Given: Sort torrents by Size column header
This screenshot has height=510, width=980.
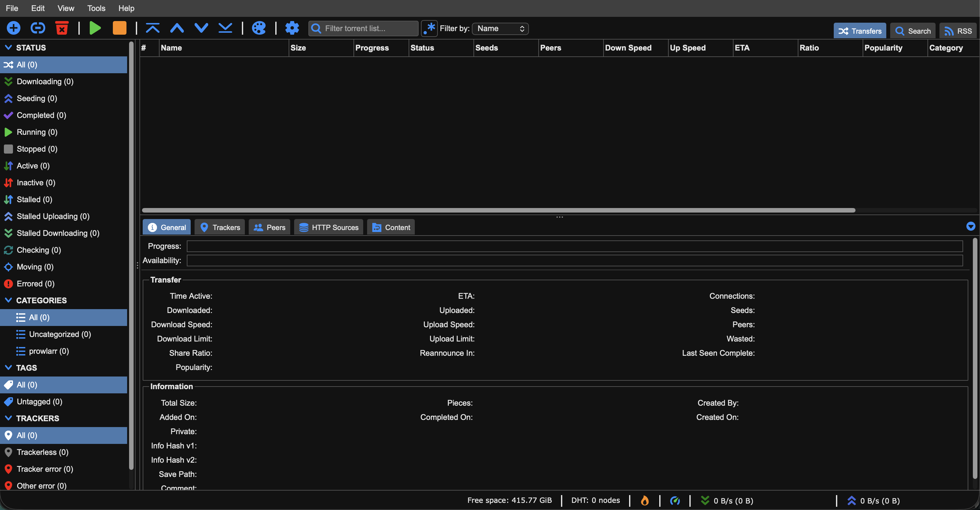Looking at the screenshot, I should [321, 48].
